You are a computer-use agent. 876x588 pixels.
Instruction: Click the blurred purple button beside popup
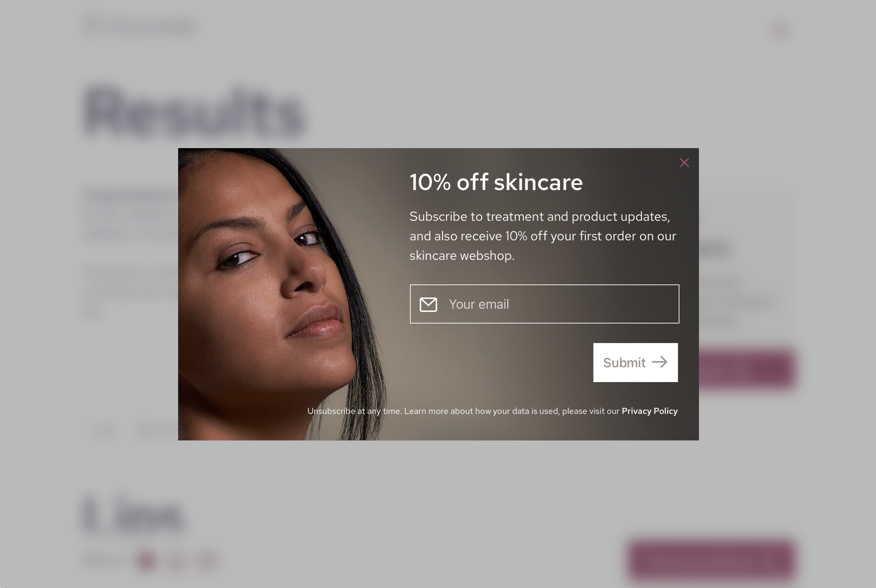pyautogui.click(x=747, y=367)
